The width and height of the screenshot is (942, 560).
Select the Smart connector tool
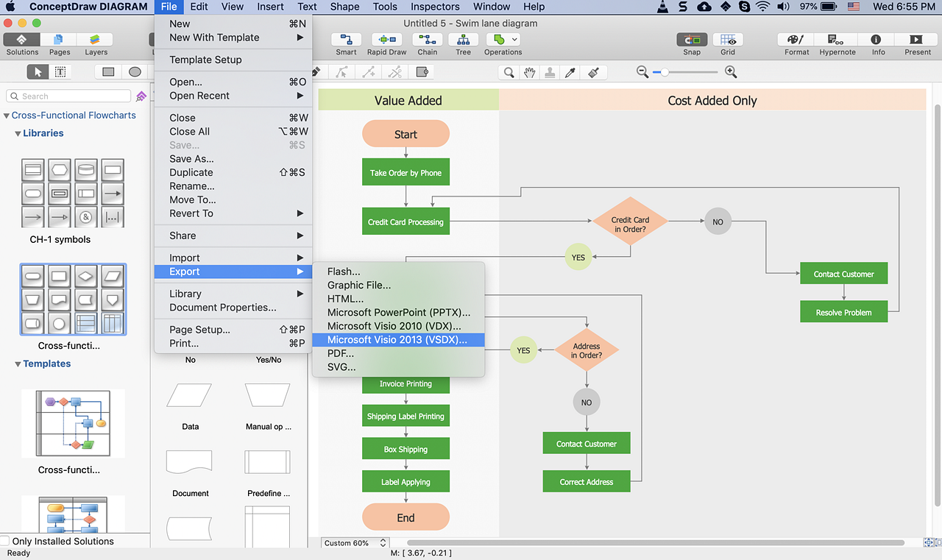[x=346, y=40]
